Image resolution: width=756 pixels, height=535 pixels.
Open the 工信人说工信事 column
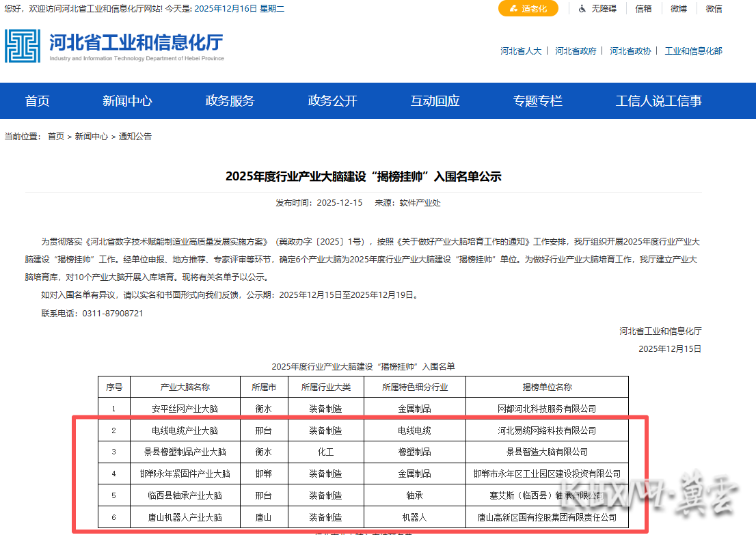tap(658, 100)
